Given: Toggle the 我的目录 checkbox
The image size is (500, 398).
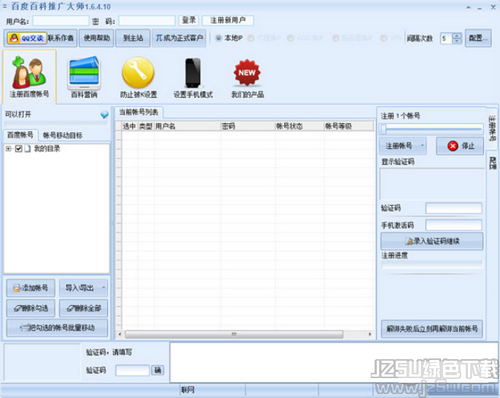Looking at the screenshot, I should click(19, 149).
